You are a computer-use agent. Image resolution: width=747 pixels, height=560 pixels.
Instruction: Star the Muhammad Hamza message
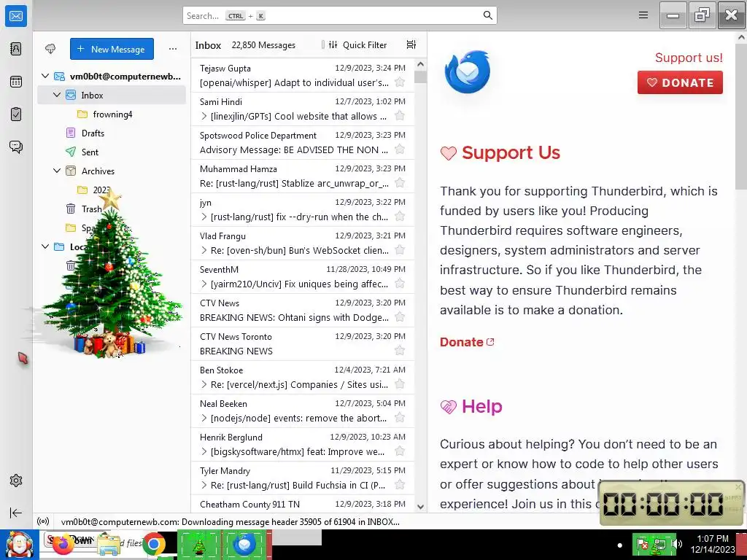[400, 183]
